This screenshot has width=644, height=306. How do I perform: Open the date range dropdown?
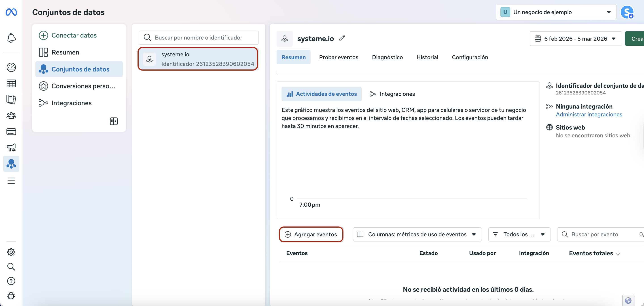575,39
